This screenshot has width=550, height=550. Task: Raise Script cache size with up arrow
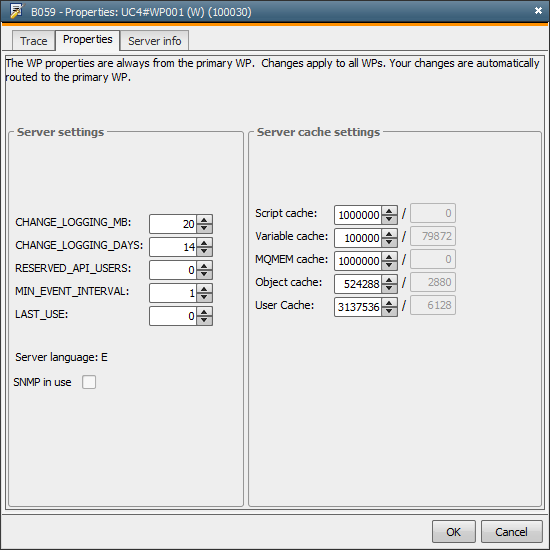(389, 210)
